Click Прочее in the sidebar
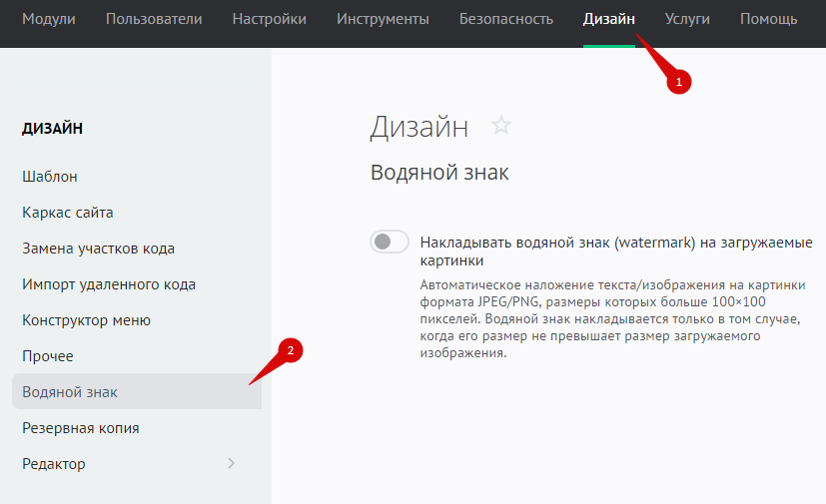The image size is (826, 504). [48, 356]
